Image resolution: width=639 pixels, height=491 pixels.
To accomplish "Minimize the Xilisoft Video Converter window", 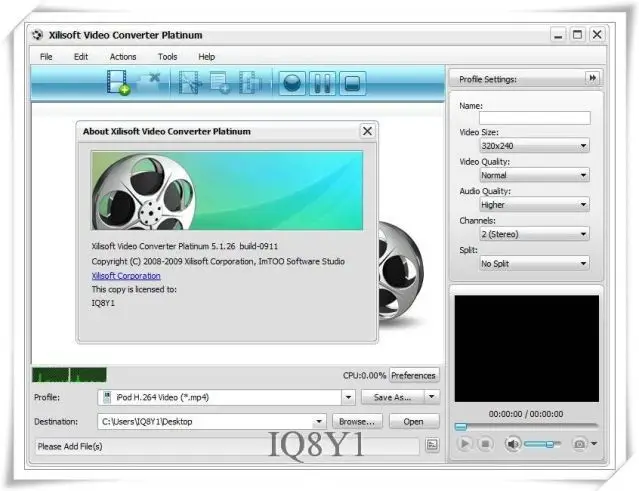I will pyautogui.click(x=558, y=35).
